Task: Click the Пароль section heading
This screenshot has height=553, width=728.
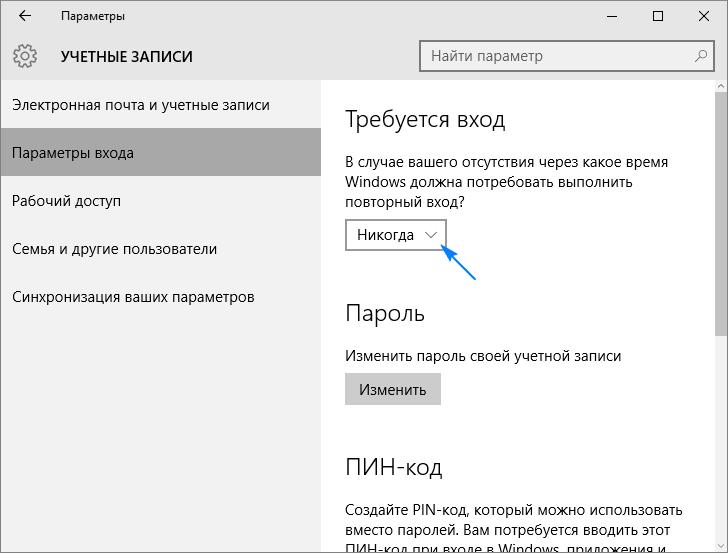Action: pos(385,313)
